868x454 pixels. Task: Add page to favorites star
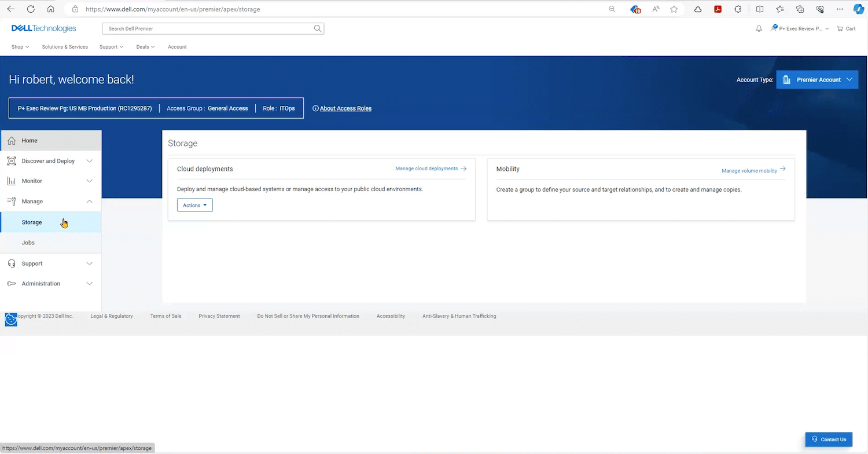tap(674, 9)
